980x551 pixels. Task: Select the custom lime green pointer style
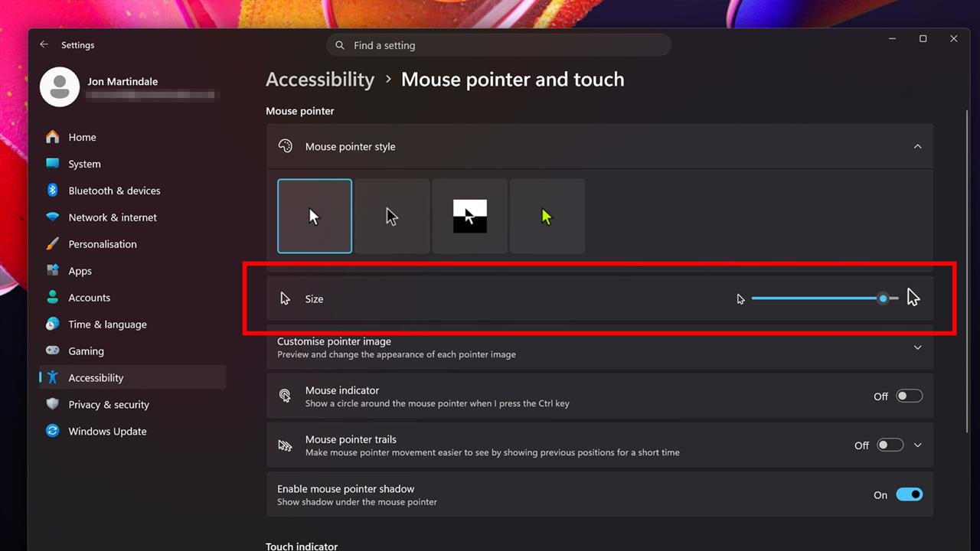tap(547, 217)
